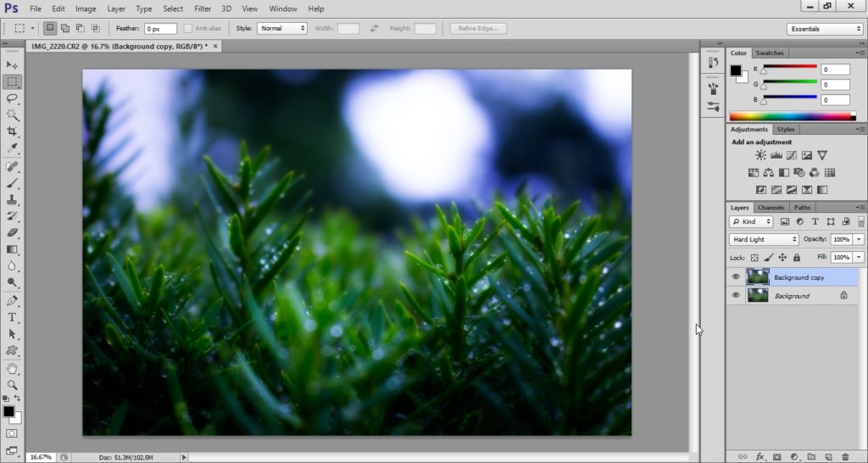Delete layer with the trash icon

pyautogui.click(x=845, y=457)
